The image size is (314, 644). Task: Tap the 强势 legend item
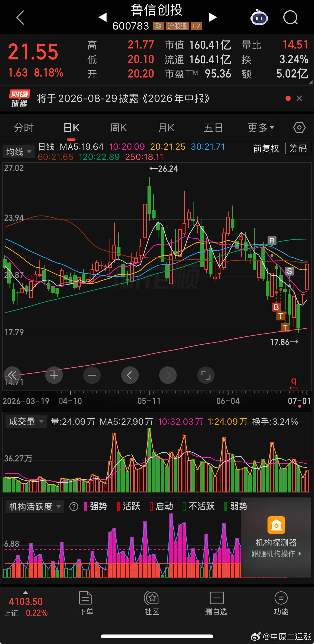point(96,507)
